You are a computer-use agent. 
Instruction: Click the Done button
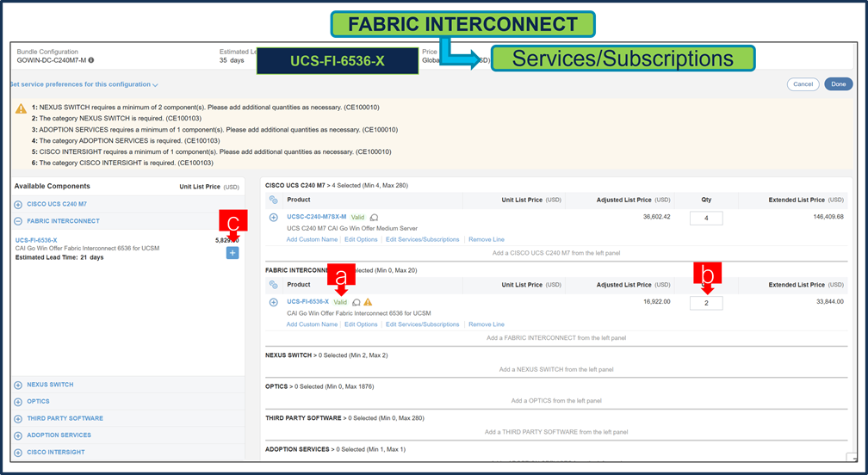click(x=838, y=84)
